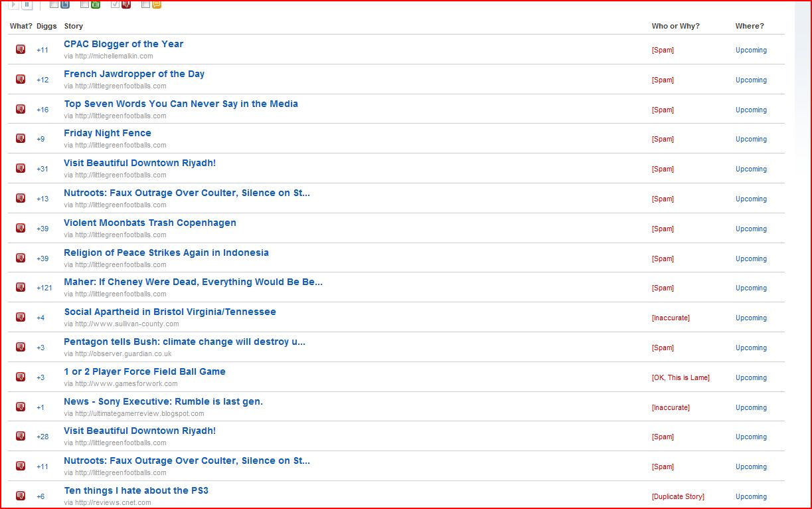Open Pentagon tells Bush climate change story
Viewport: 812px width, 509px height.
pos(185,342)
